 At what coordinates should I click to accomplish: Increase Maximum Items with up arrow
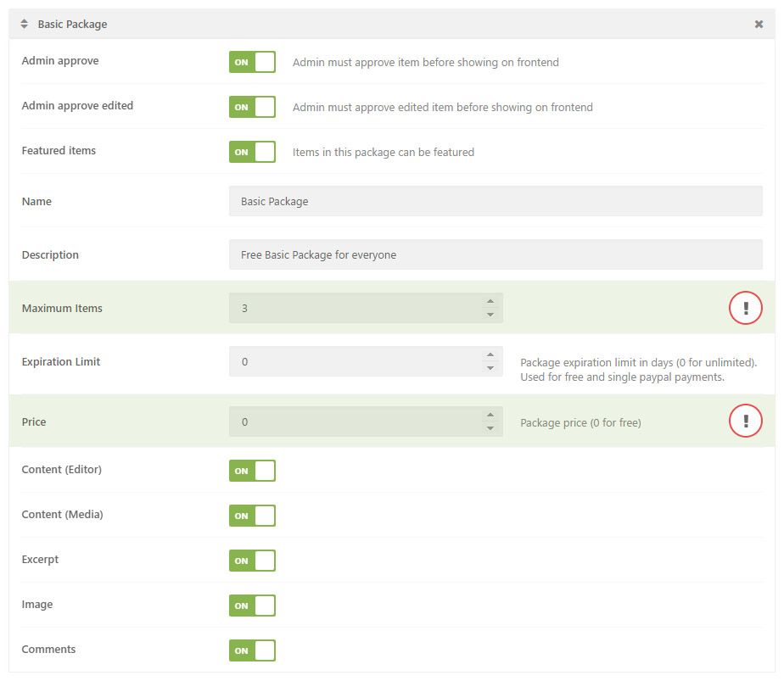(x=490, y=301)
